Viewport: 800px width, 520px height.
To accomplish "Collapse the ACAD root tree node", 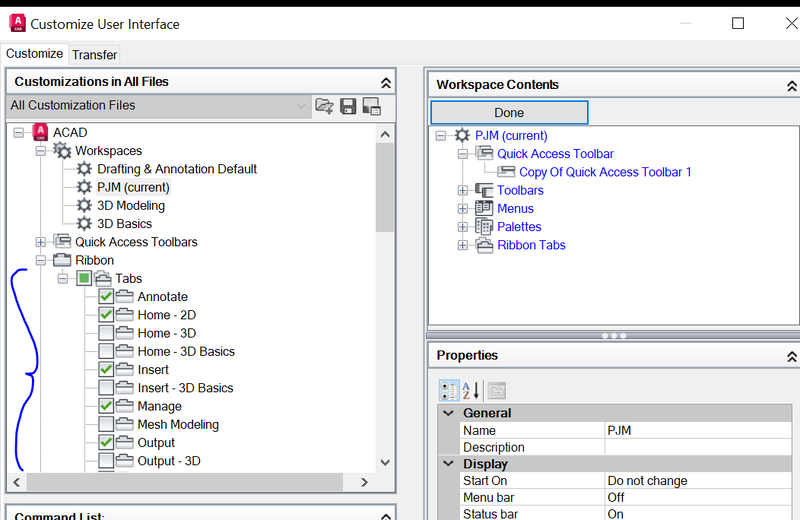I will [19, 133].
